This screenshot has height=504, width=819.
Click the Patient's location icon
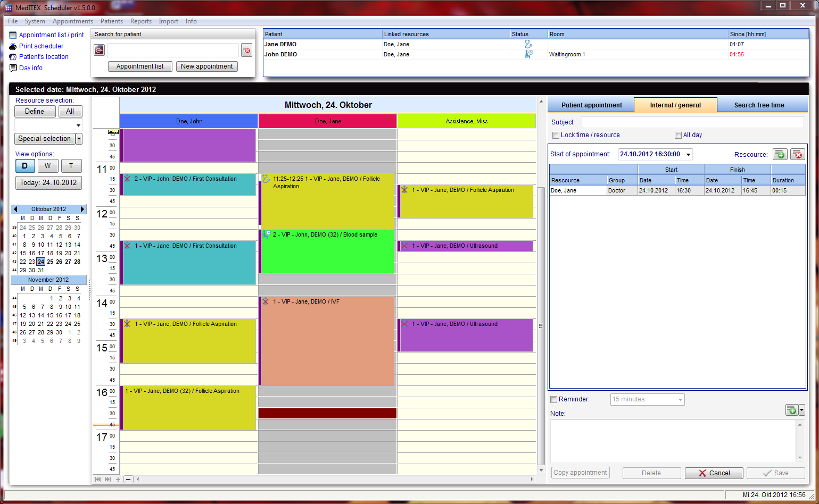(x=13, y=57)
